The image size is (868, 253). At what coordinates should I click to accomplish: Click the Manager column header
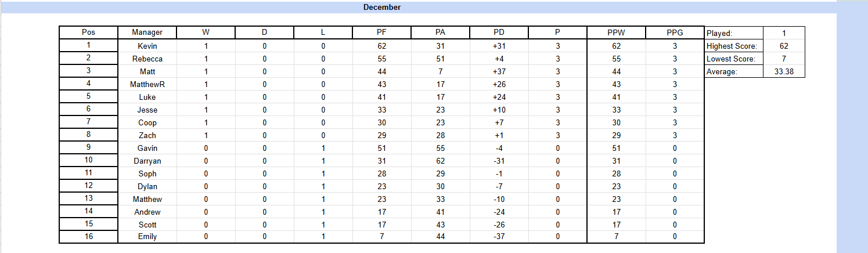coord(147,32)
